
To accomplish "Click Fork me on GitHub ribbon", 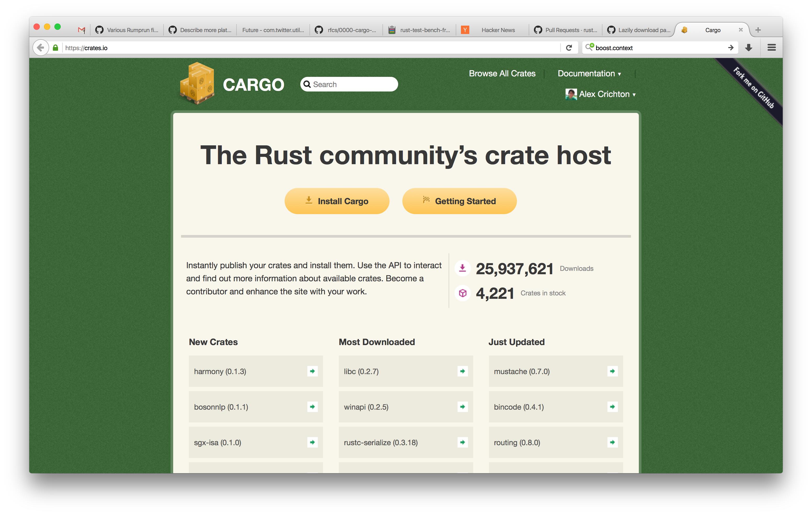I will (753, 88).
